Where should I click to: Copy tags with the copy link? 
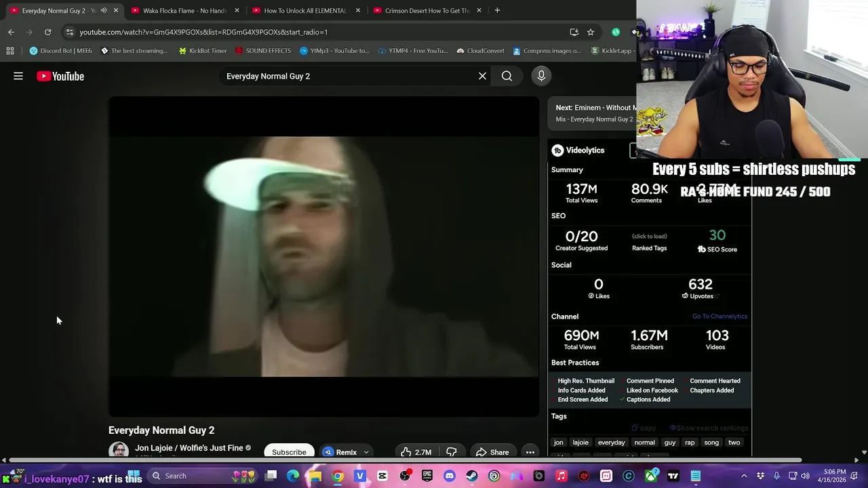pyautogui.click(x=644, y=428)
